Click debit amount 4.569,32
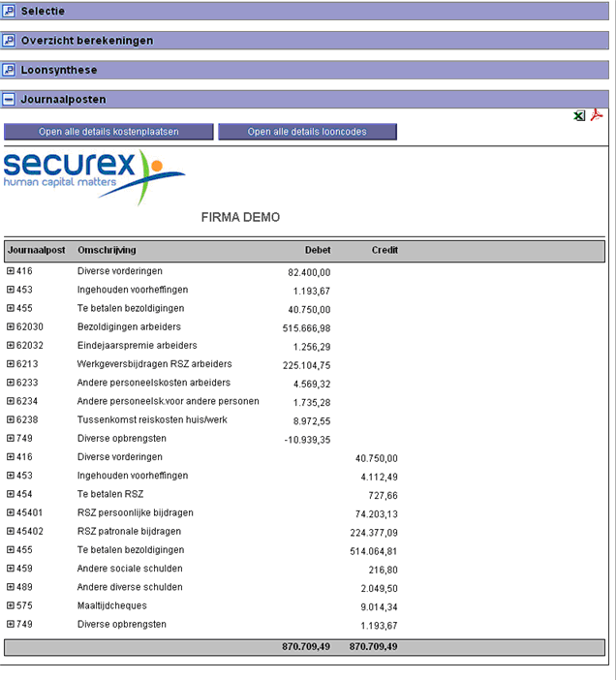This screenshot has width=616, height=680. click(x=312, y=385)
